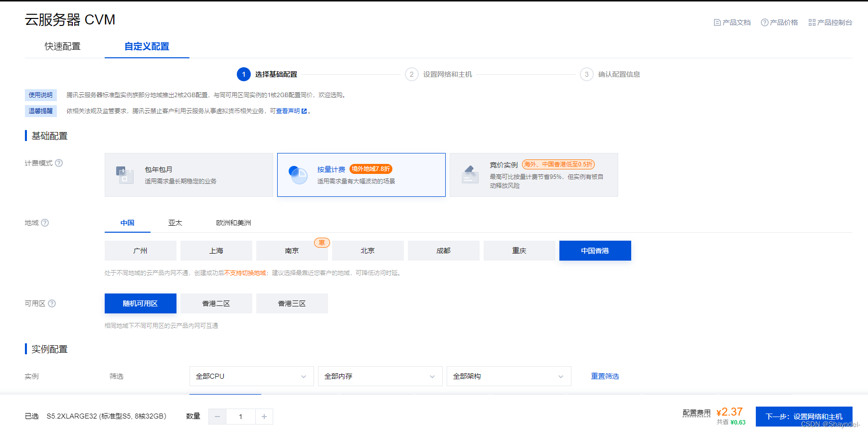Select 香港三区 availability zone
868x433 pixels.
click(x=292, y=303)
